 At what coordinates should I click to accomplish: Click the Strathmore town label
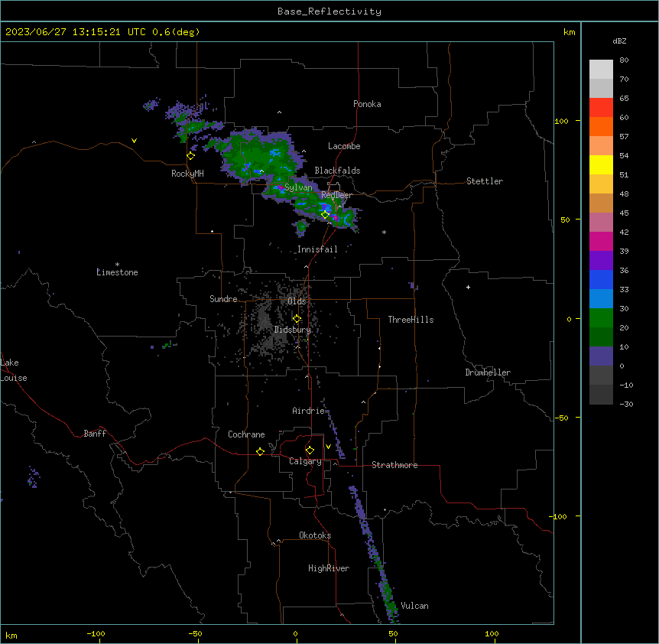pos(394,465)
